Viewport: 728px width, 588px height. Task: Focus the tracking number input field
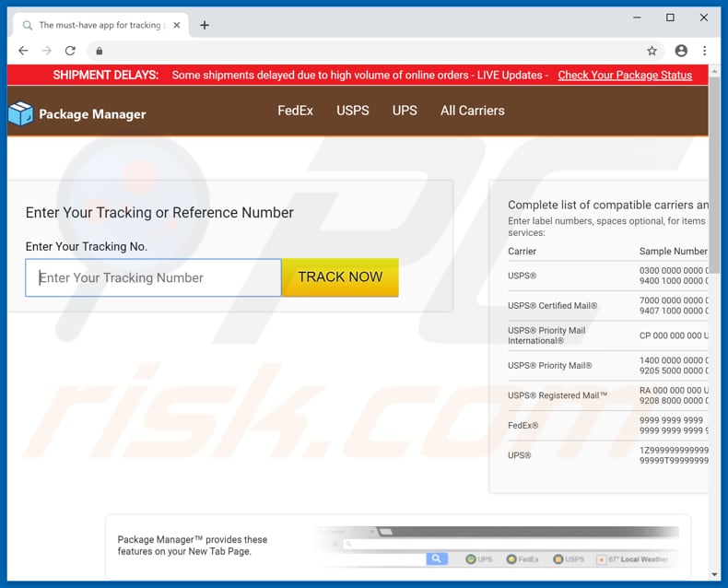pos(153,277)
